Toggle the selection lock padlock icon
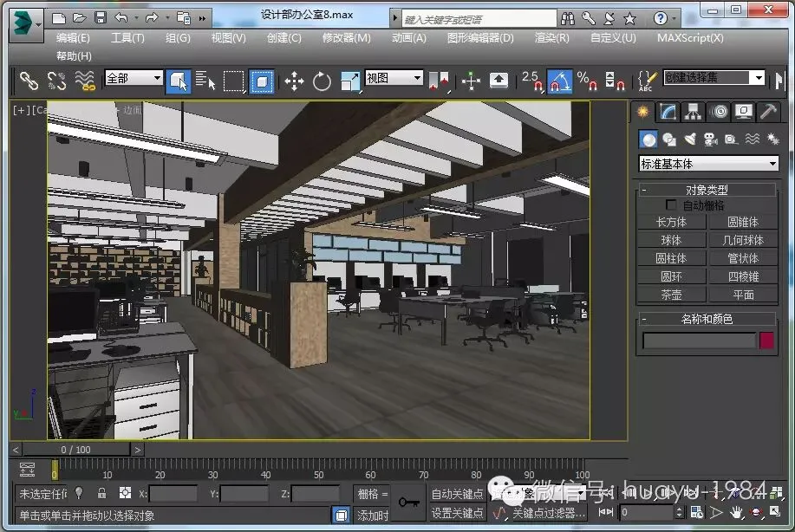The height and width of the screenshot is (532, 795). coord(101,493)
